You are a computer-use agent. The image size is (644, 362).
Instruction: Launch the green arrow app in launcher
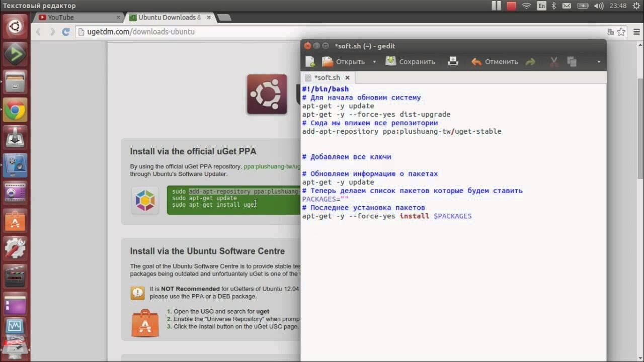15,54
